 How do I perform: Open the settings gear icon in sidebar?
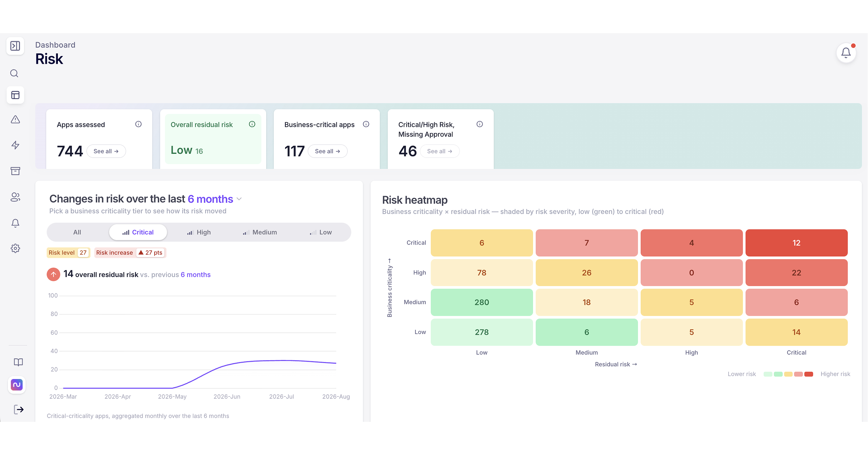pos(15,249)
